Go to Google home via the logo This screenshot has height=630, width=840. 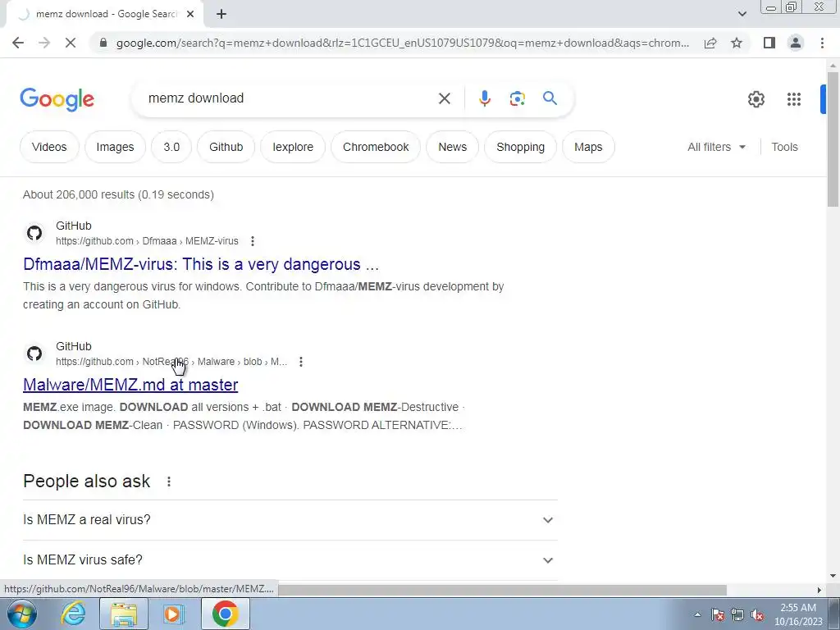point(57,99)
